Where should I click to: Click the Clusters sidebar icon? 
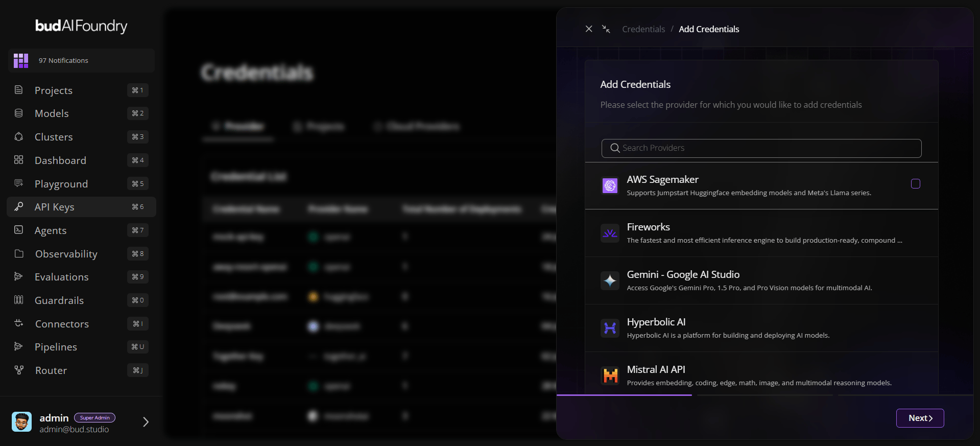tap(18, 136)
